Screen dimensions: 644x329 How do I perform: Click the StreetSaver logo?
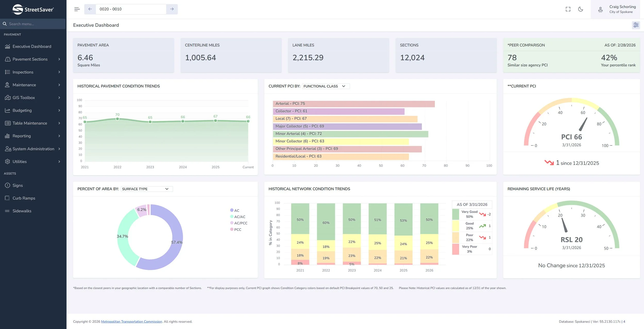coord(33,10)
